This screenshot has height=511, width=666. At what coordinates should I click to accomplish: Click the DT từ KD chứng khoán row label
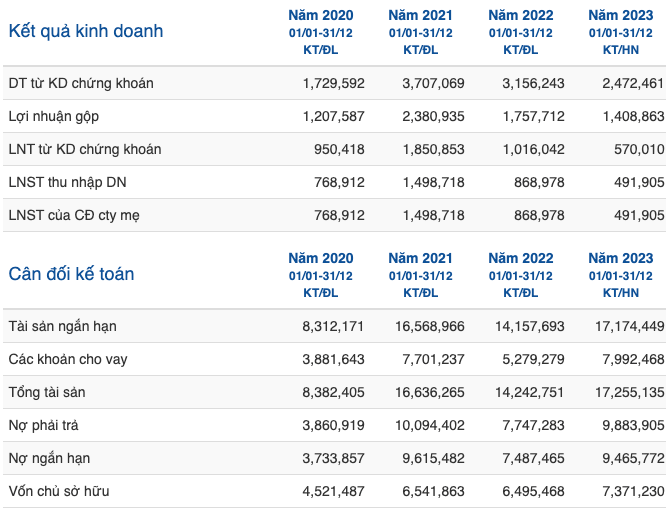click(x=81, y=83)
